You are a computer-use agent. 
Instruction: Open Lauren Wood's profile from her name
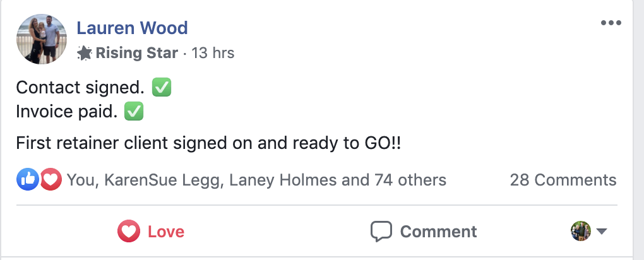(132, 28)
